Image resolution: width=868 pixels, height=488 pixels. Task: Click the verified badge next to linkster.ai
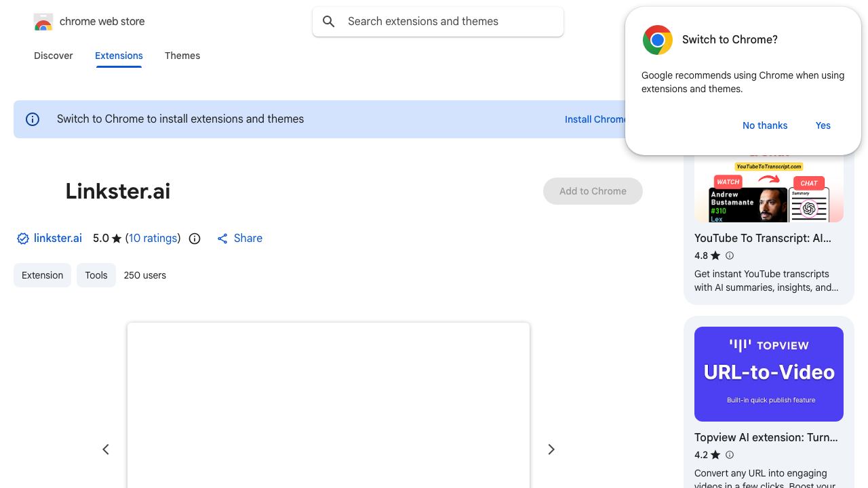point(23,239)
